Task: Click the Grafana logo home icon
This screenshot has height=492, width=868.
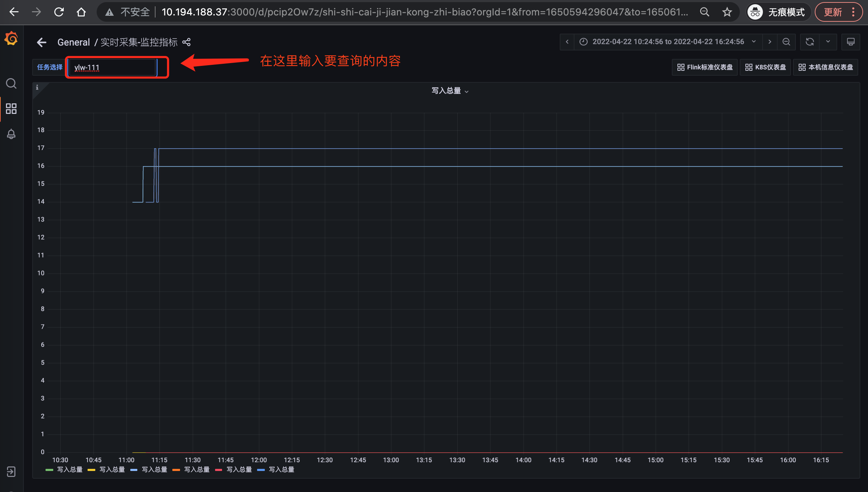Action: click(11, 38)
